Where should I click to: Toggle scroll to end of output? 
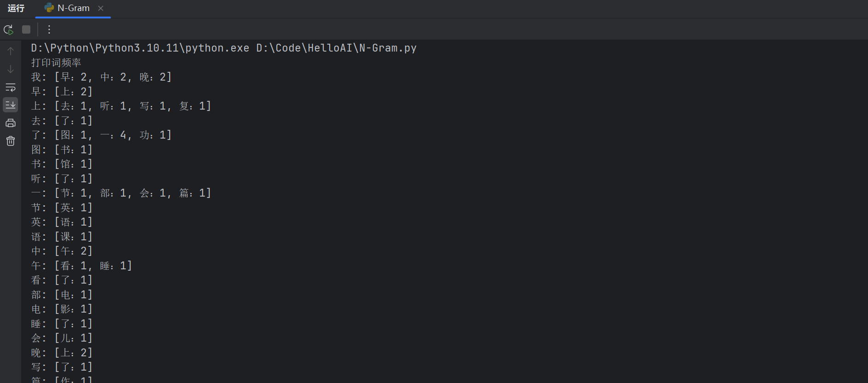pyautogui.click(x=11, y=105)
